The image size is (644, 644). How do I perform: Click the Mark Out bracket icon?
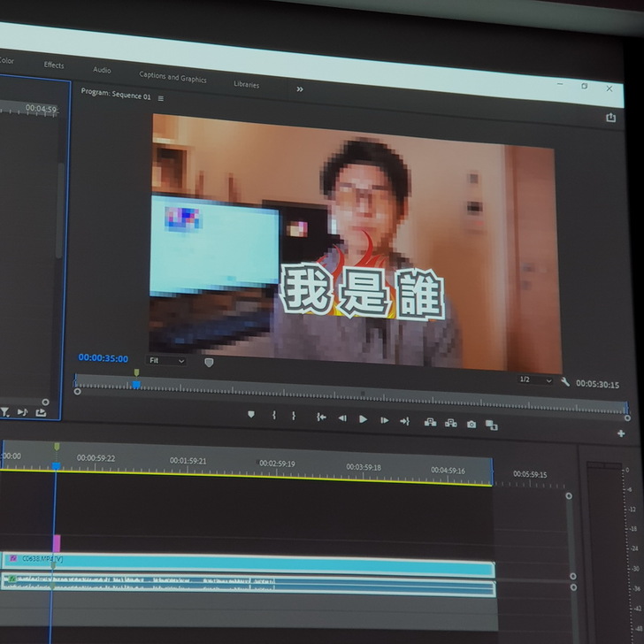294,416
